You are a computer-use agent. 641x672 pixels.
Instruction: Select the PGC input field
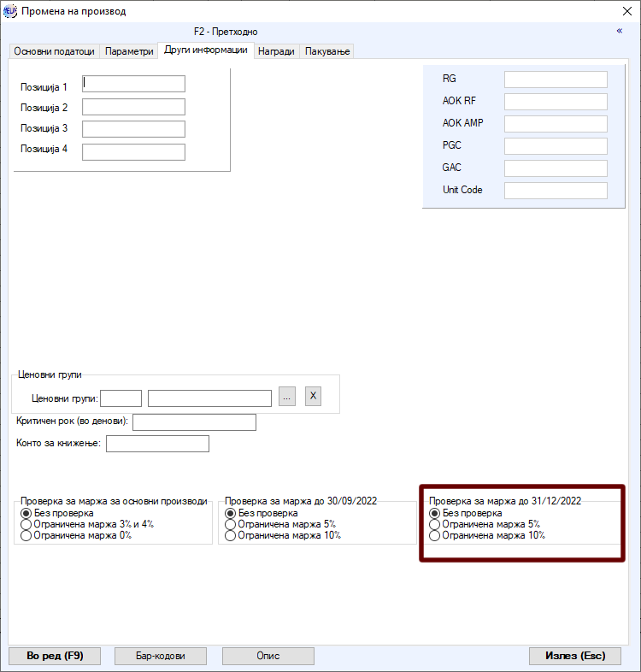tap(556, 146)
